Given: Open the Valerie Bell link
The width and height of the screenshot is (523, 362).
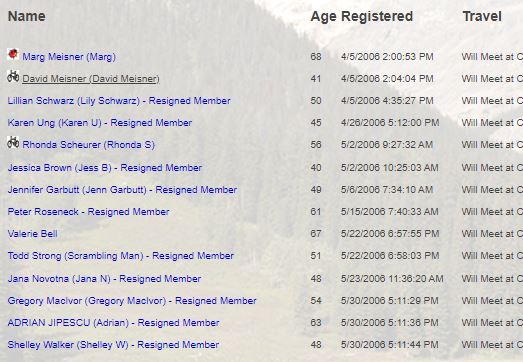Looking at the screenshot, I should (33, 234).
